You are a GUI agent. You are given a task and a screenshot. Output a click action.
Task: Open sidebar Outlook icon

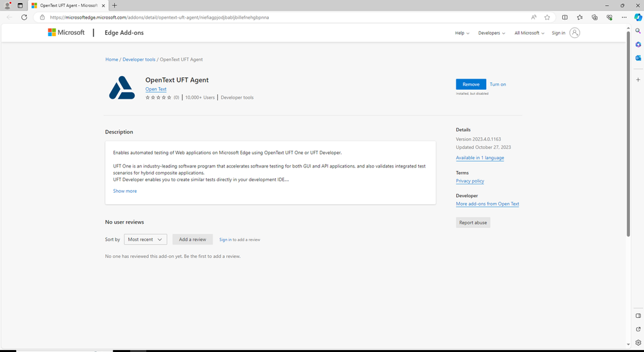click(x=638, y=58)
